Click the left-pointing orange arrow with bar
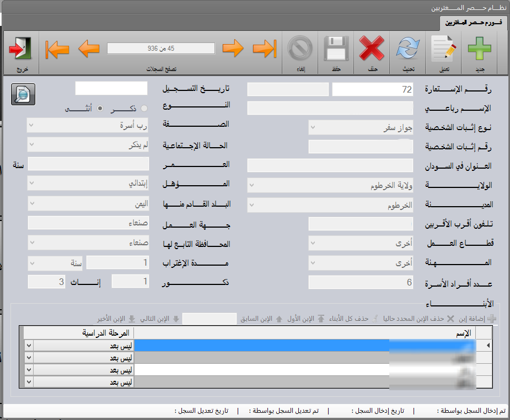 (57, 49)
